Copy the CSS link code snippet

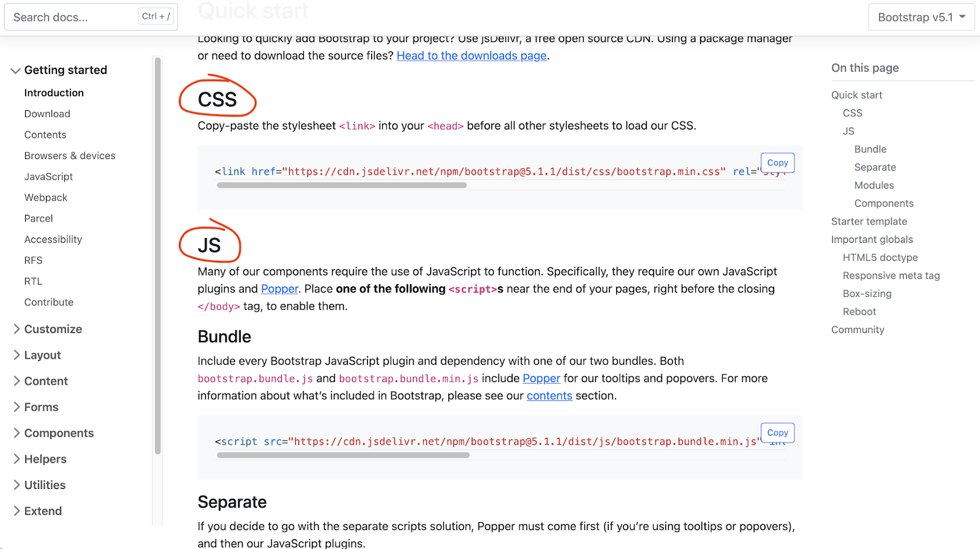[x=777, y=163]
